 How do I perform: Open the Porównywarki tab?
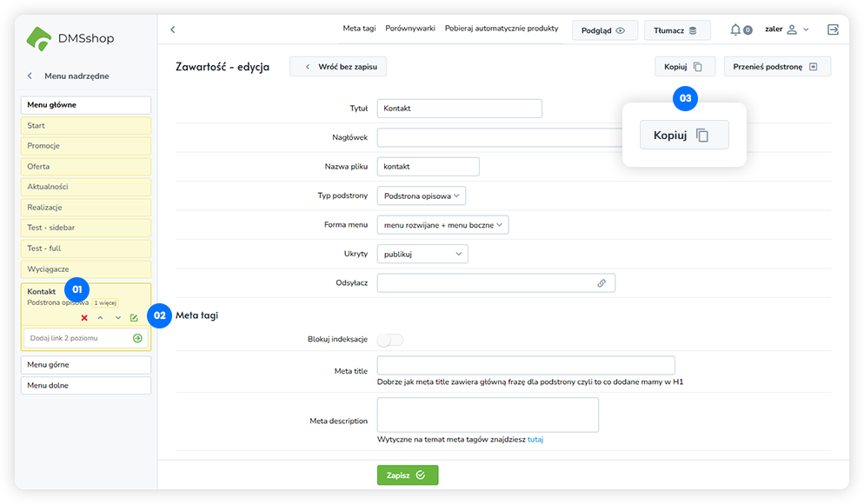coord(410,29)
